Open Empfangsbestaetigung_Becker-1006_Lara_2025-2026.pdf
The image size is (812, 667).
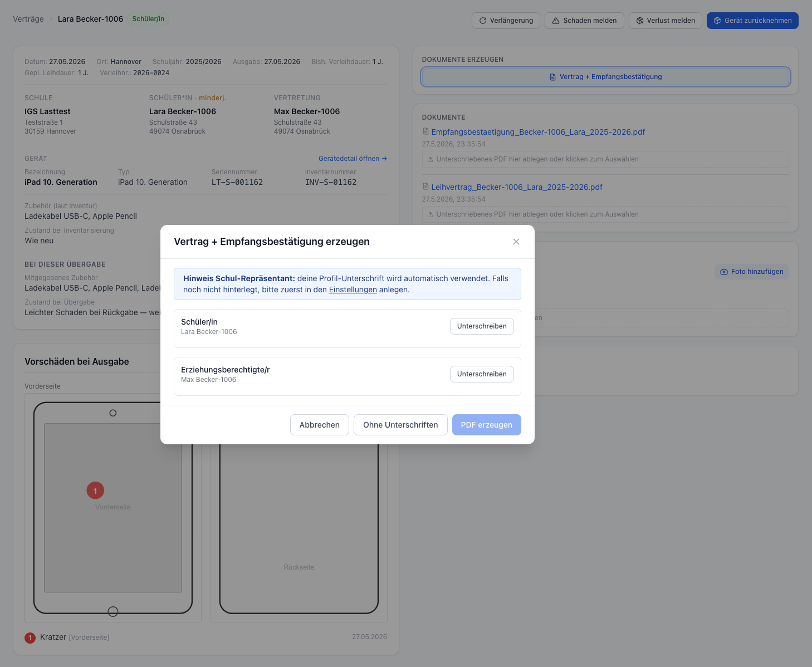point(538,132)
